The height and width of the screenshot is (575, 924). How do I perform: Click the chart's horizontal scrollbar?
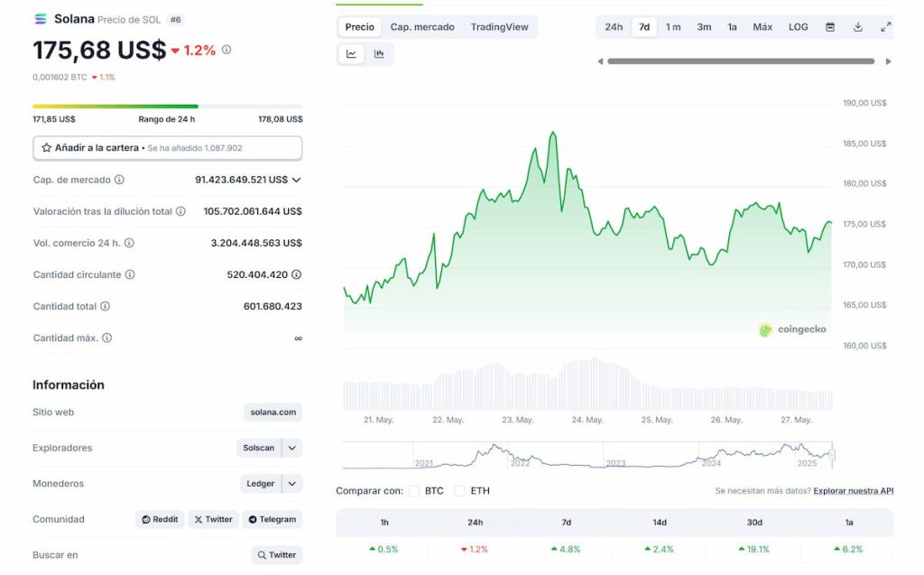click(x=741, y=61)
